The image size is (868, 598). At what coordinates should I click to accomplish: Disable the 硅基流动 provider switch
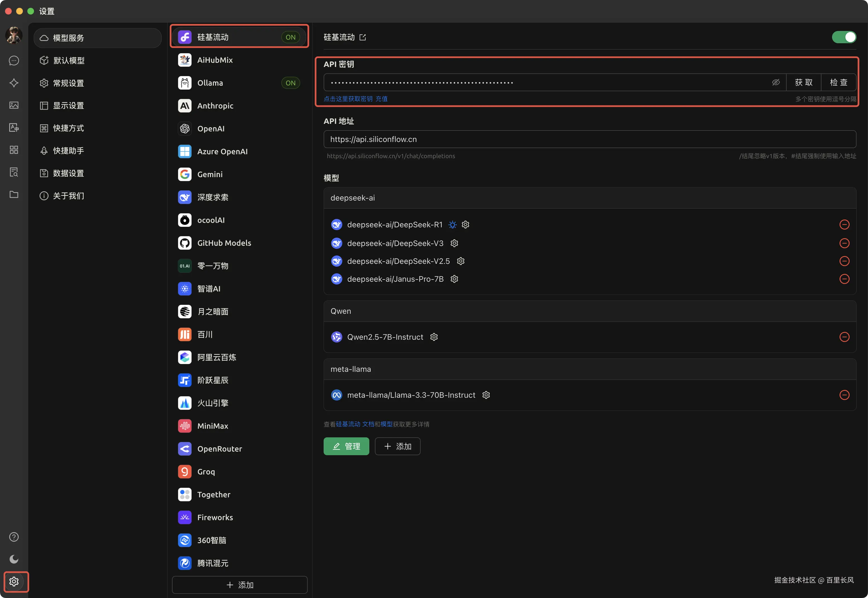pyautogui.click(x=844, y=37)
